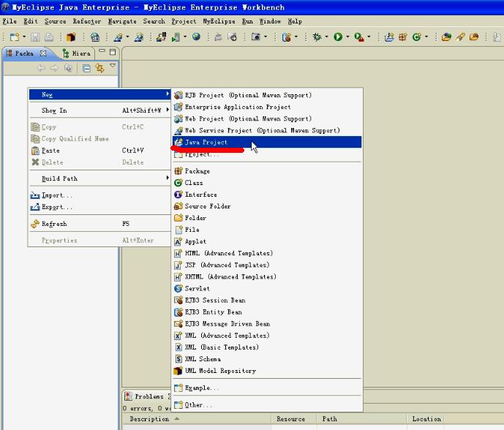The image size is (504, 430).
Task: Click the Resource column header
Action: [x=295, y=419]
